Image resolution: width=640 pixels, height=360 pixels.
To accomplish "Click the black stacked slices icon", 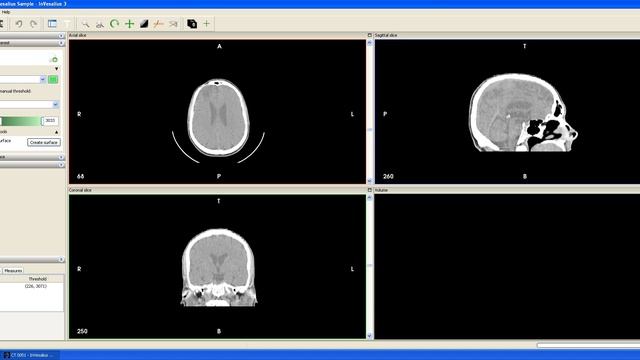I will 192,24.
